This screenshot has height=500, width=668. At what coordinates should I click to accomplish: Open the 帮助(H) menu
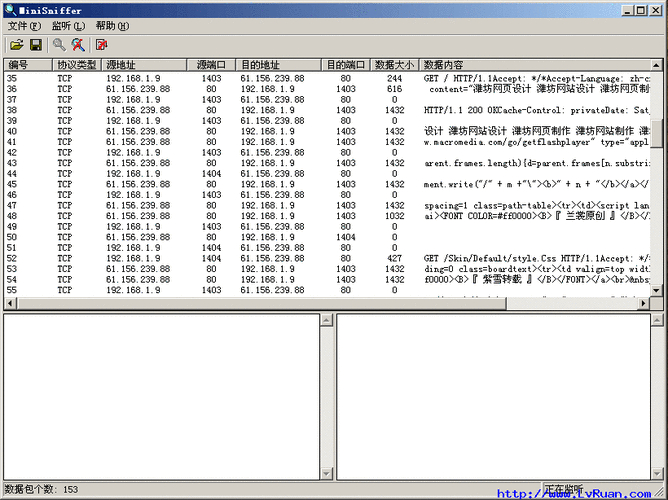pyautogui.click(x=111, y=26)
